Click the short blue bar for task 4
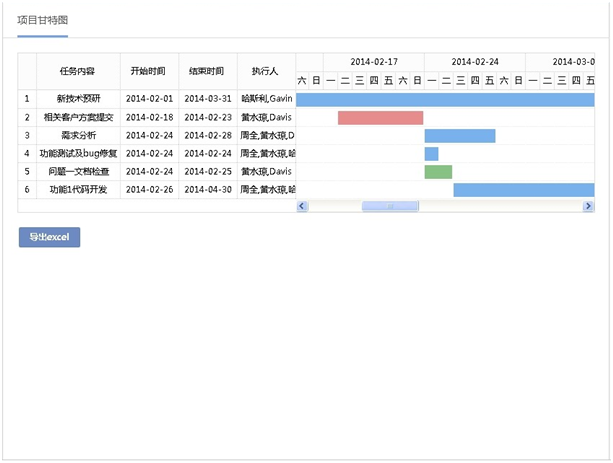This screenshot has height=463, width=613. (x=432, y=154)
